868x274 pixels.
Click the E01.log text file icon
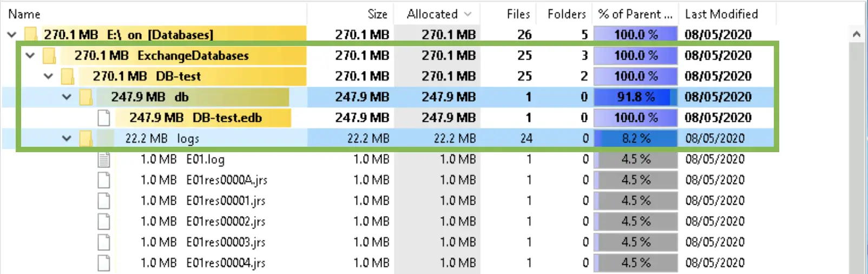click(x=104, y=159)
